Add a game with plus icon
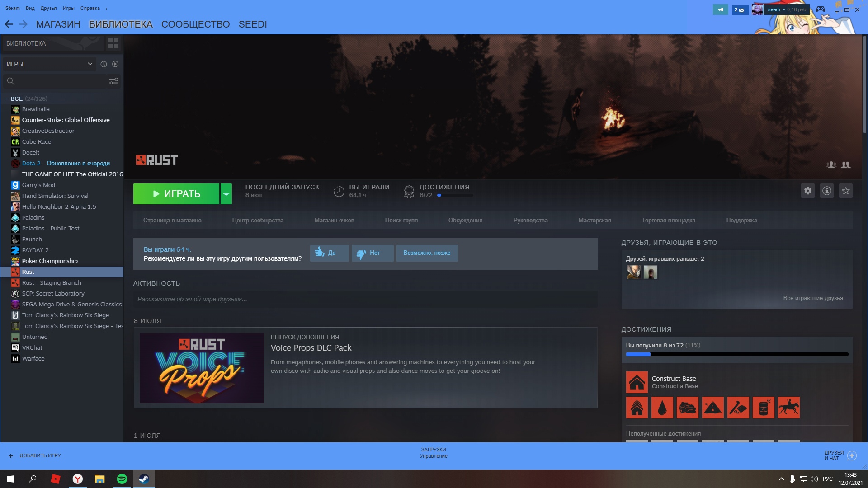Image resolution: width=868 pixels, height=488 pixels. click(11, 455)
